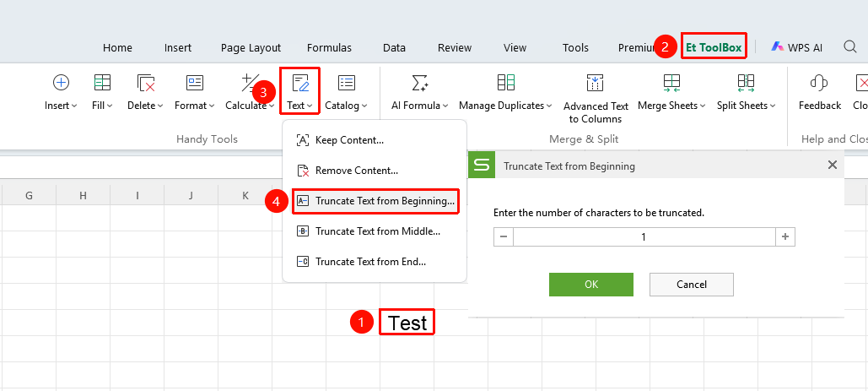868x391 pixels.
Task: Click the Split Sheets icon
Action: [x=747, y=83]
